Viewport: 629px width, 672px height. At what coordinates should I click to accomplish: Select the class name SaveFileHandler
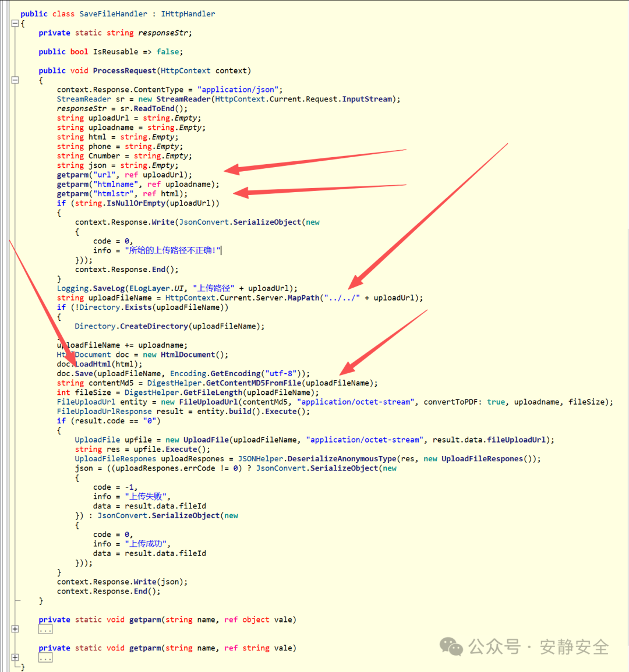coord(114,13)
